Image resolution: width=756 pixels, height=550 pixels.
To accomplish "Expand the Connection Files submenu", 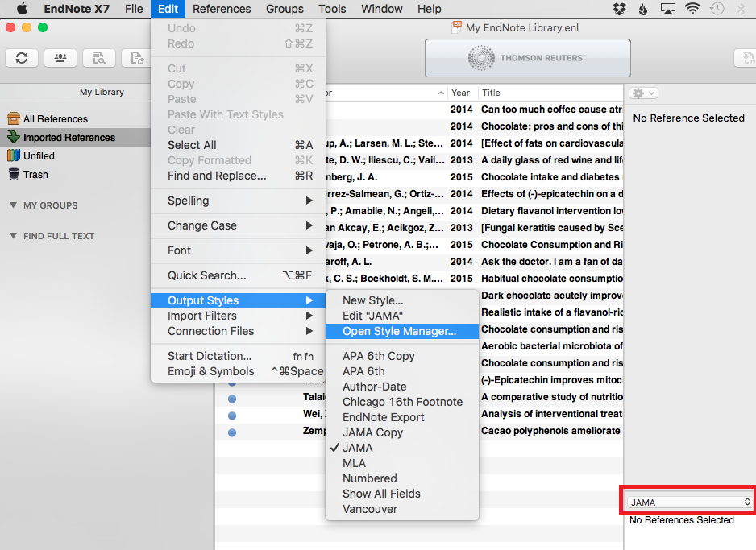I will click(x=239, y=331).
